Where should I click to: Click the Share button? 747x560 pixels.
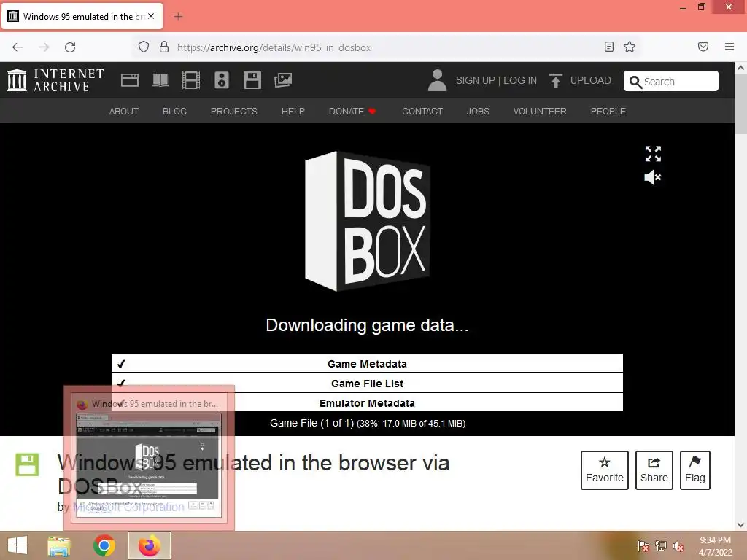pyautogui.click(x=654, y=470)
